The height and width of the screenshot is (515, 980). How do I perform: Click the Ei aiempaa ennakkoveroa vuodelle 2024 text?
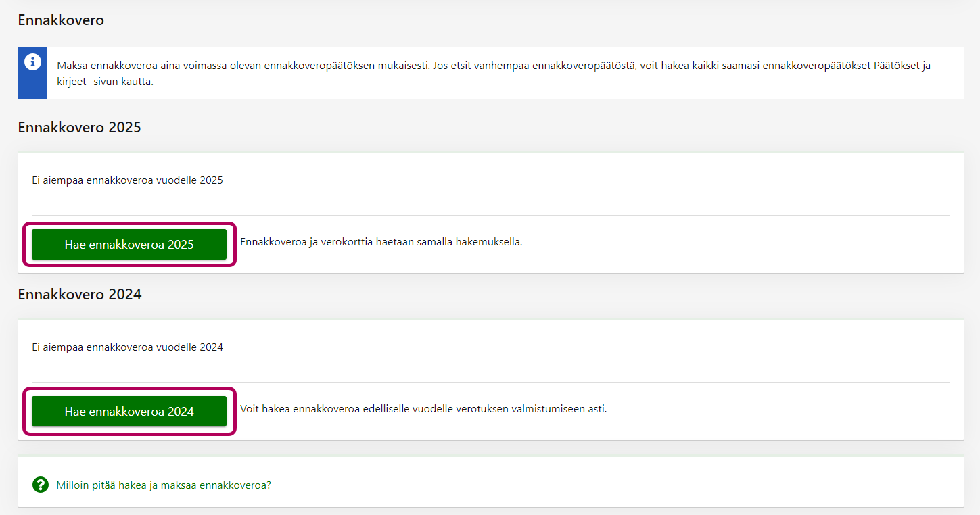point(127,347)
